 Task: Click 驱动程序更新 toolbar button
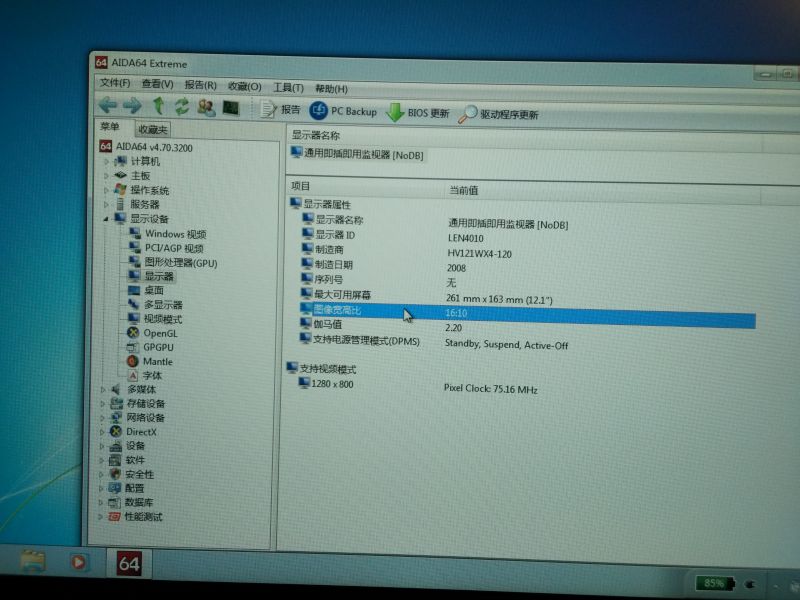(498, 115)
